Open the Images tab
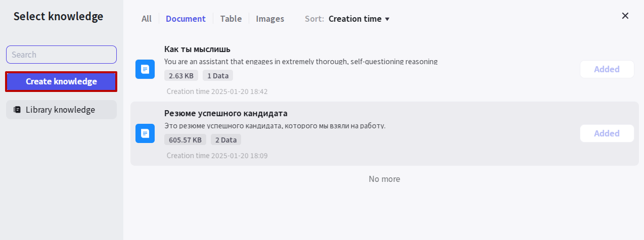 270,19
